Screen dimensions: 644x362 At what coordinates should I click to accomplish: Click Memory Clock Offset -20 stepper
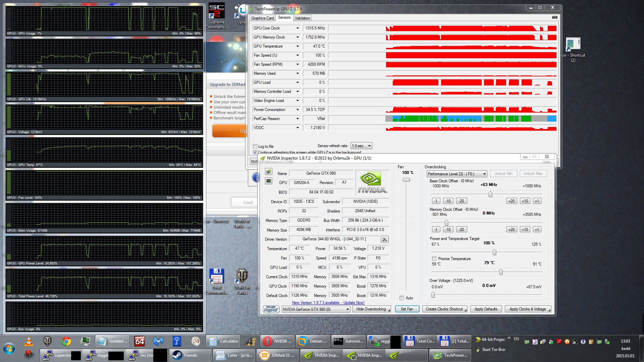[461, 230]
